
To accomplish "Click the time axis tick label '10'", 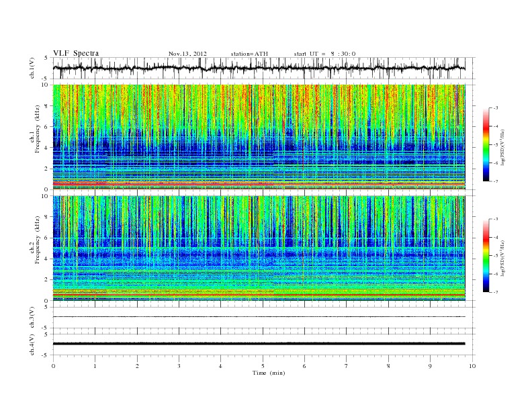I will coord(472,366).
